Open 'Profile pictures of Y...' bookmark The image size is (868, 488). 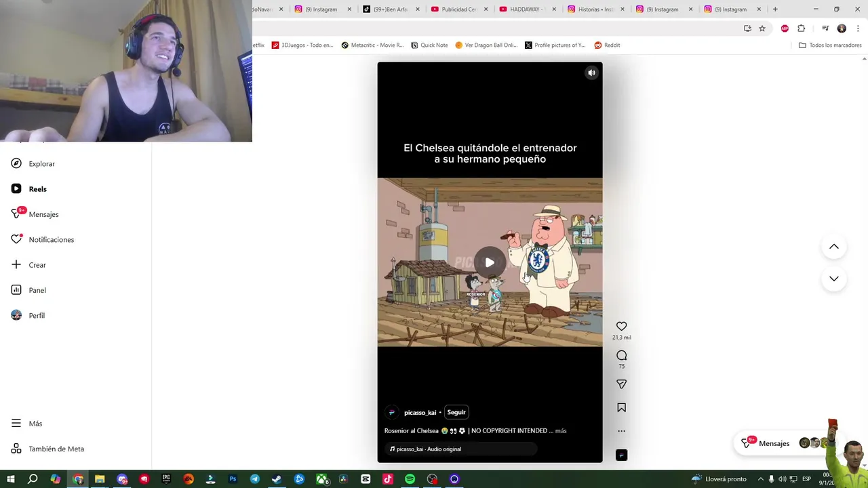point(555,45)
